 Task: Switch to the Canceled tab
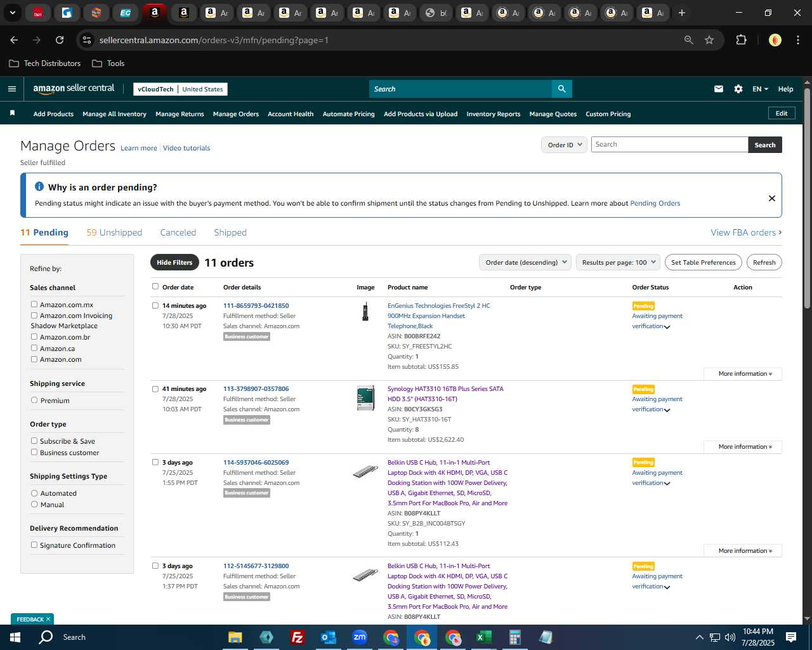click(178, 232)
